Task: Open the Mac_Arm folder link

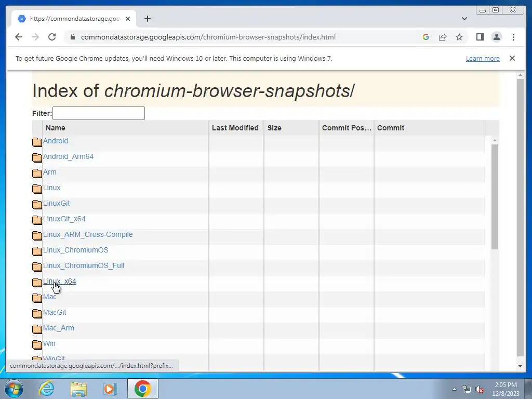Action: point(58,328)
